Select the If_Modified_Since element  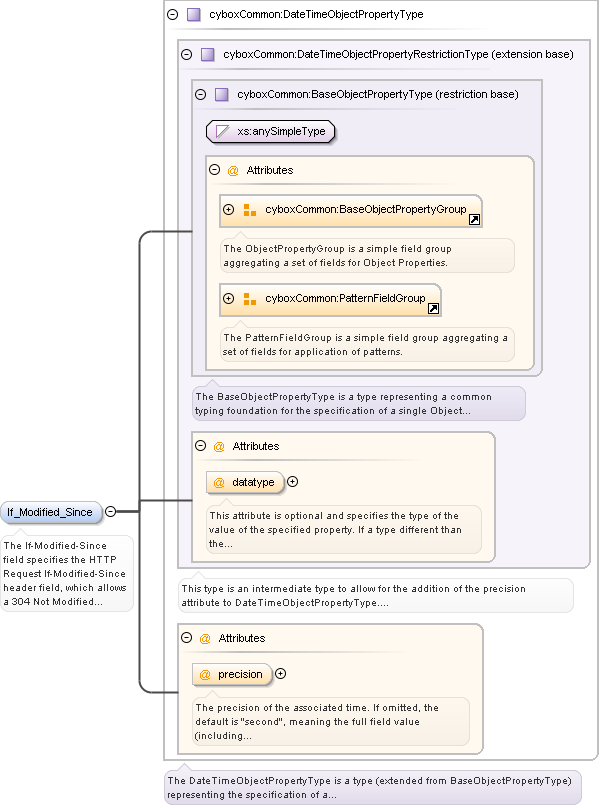tap(50, 512)
